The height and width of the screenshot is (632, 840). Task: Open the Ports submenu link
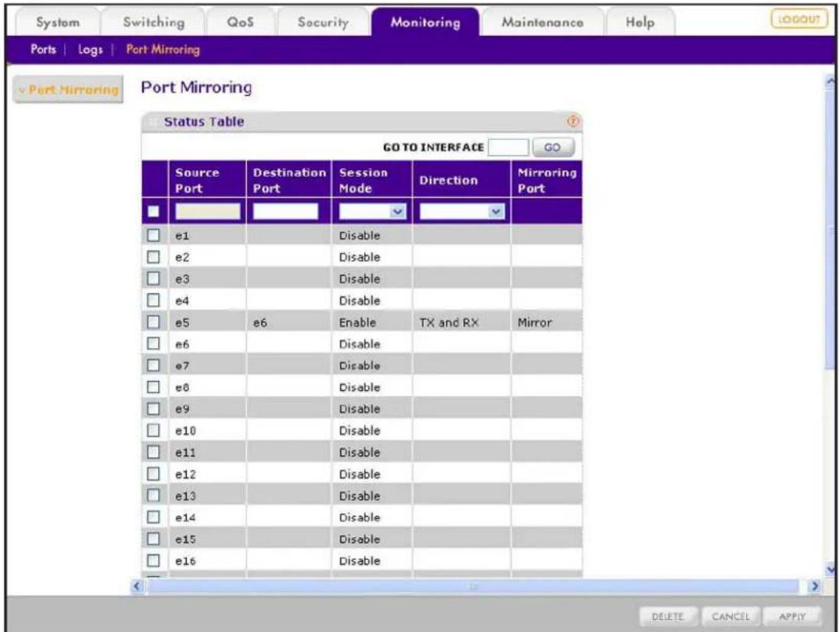[x=44, y=49]
